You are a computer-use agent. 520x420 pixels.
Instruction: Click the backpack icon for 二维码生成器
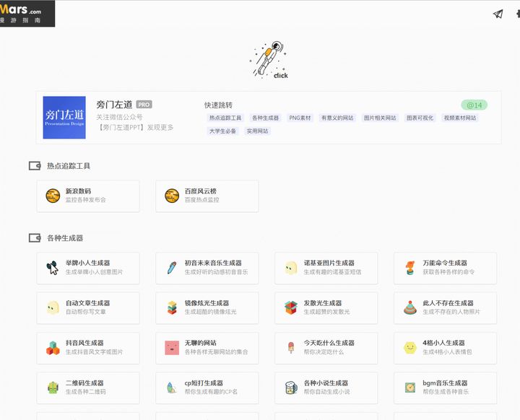[x=53, y=388]
